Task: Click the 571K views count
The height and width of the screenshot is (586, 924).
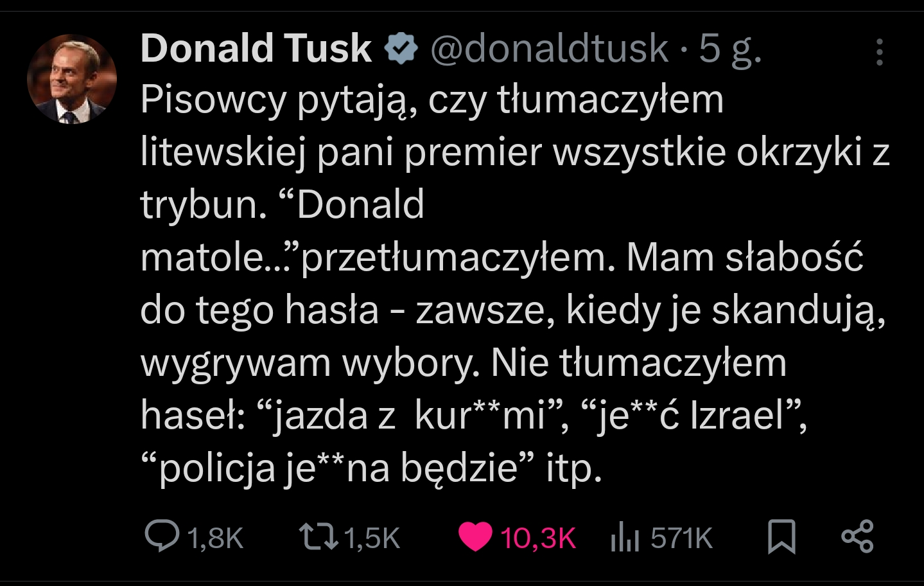Action: click(681, 538)
